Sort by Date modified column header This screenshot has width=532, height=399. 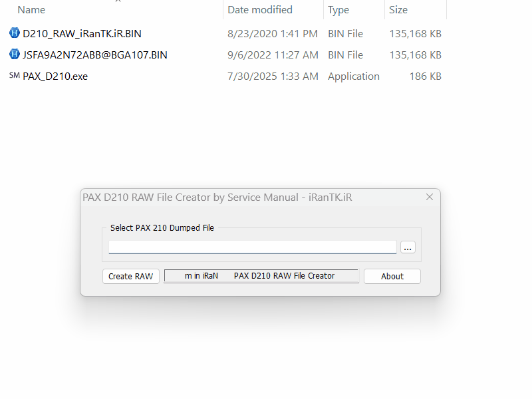coord(260,10)
